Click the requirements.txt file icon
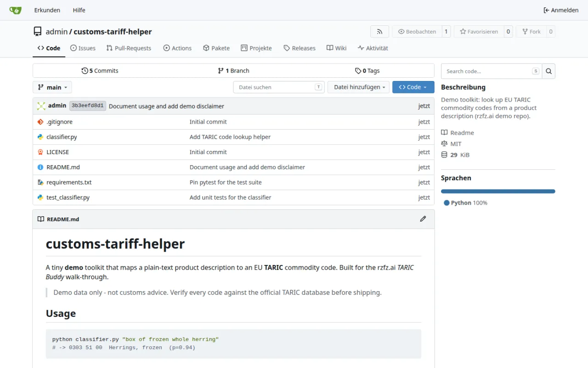The height and width of the screenshot is (368, 588). click(40, 183)
